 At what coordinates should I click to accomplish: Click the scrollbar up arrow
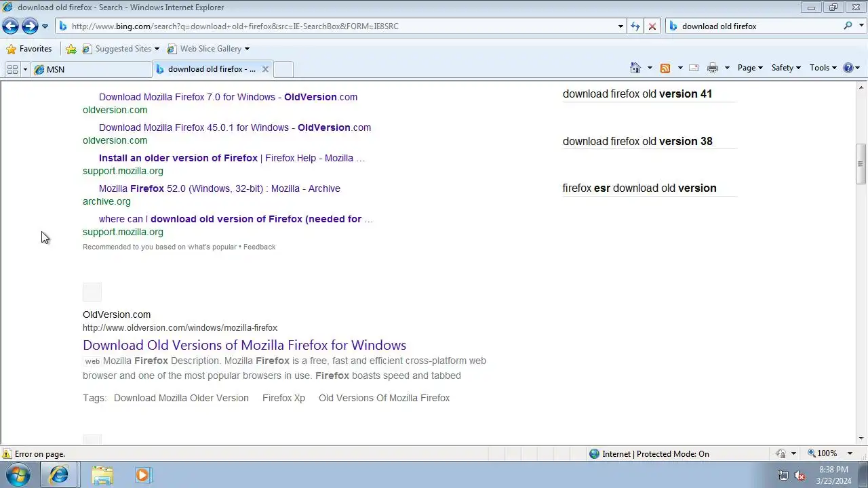pyautogui.click(x=861, y=87)
